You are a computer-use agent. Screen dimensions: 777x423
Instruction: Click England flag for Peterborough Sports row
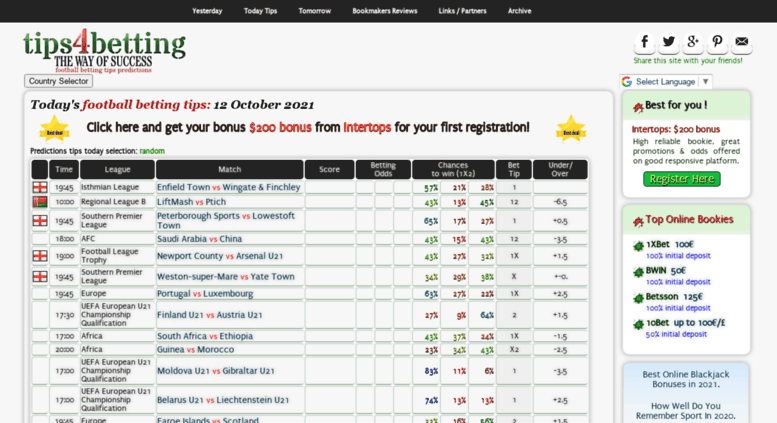coord(40,220)
